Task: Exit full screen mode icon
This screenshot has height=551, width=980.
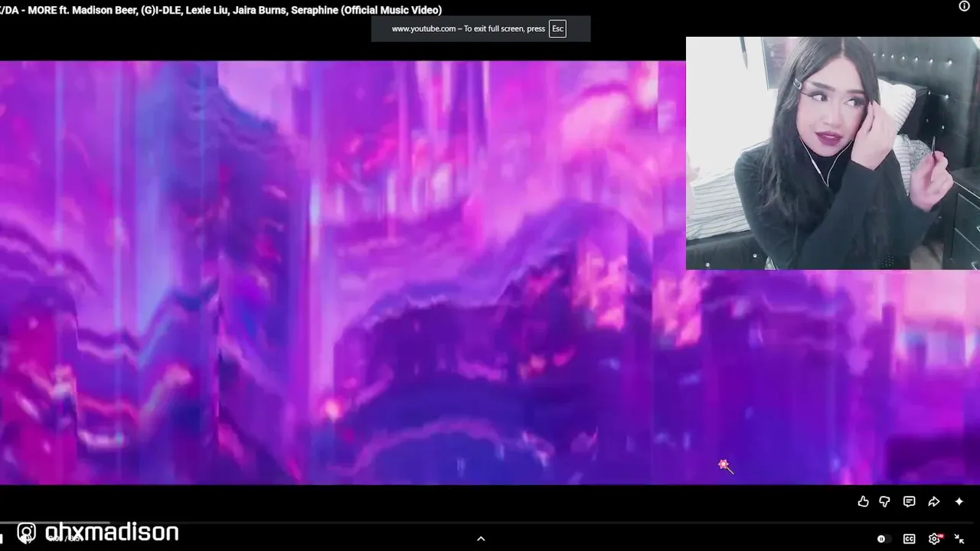Action: pyautogui.click(x=959, y=539)
